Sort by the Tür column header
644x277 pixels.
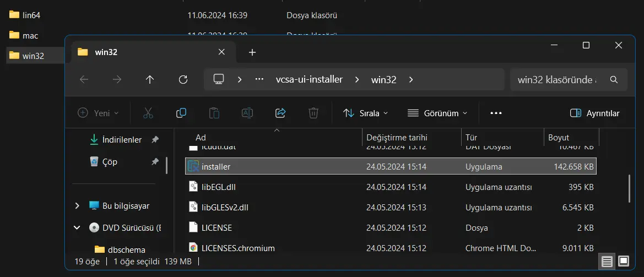pyautogui.click(x=471, y=137)
